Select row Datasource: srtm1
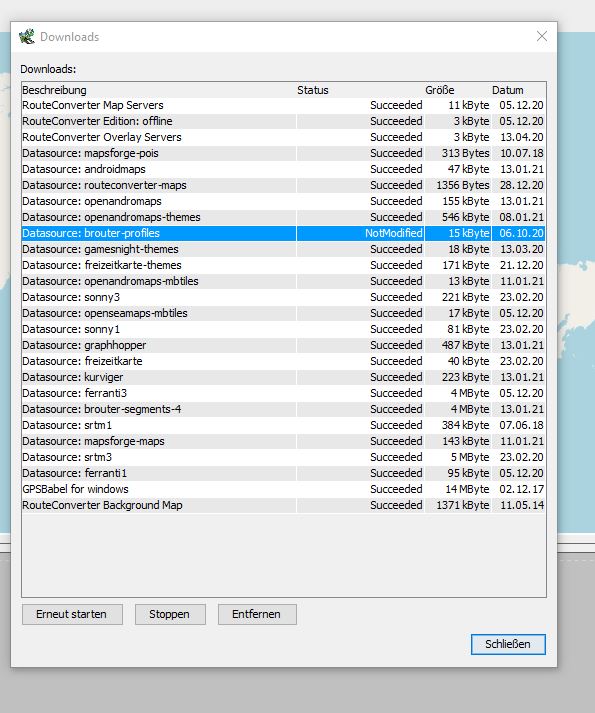595x713 pixels. click(283, 425)
